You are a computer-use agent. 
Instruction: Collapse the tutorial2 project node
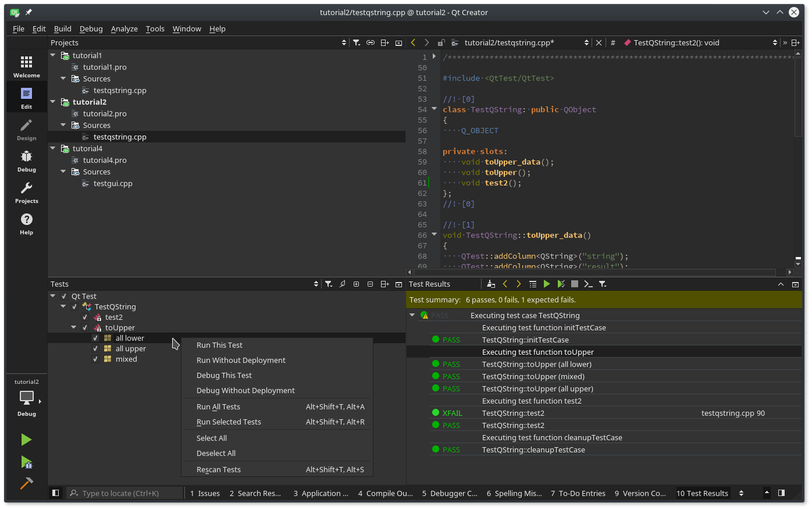click(x=53, y=102)
